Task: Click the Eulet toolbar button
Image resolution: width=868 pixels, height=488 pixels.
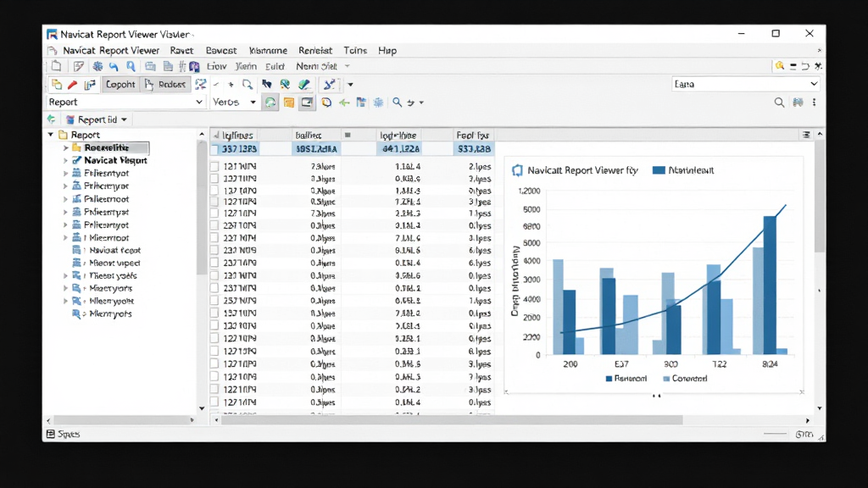Action: click(275, 66)
